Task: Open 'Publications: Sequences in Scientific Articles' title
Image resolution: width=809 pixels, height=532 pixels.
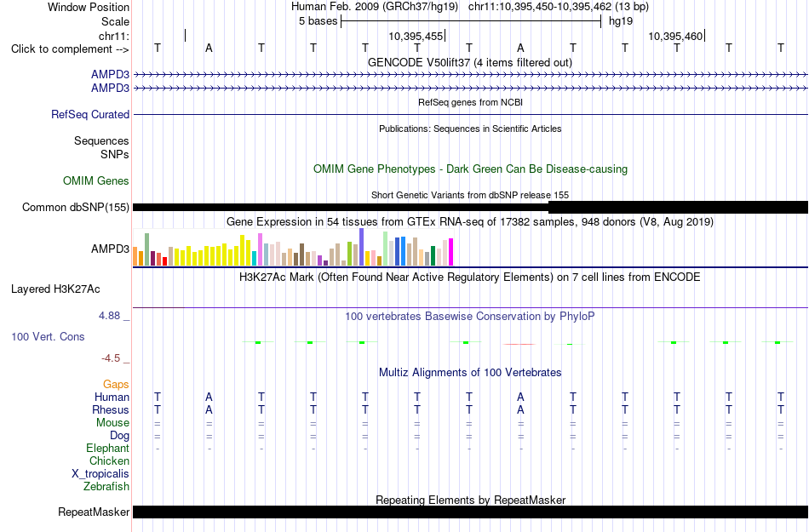Action: (x=470, y=129)
